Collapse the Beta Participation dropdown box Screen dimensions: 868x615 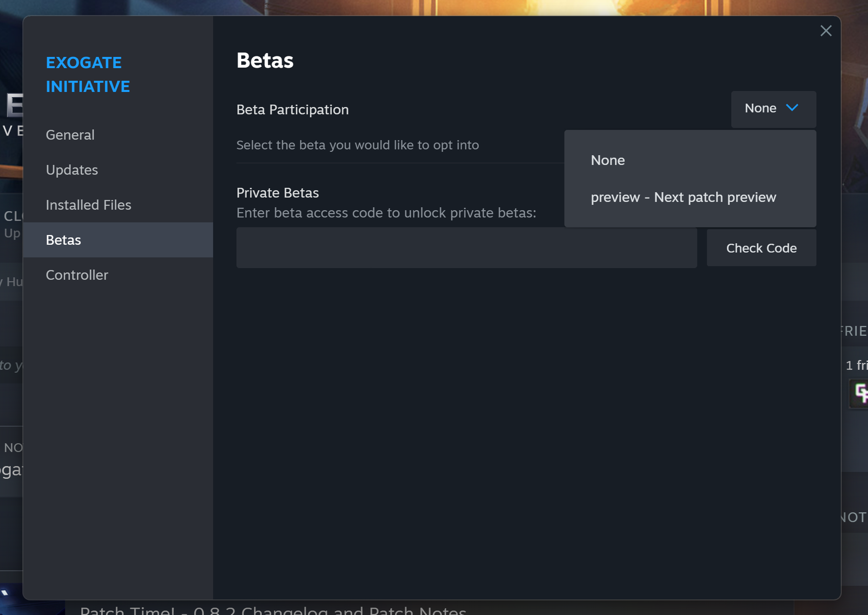pos(773,109)
